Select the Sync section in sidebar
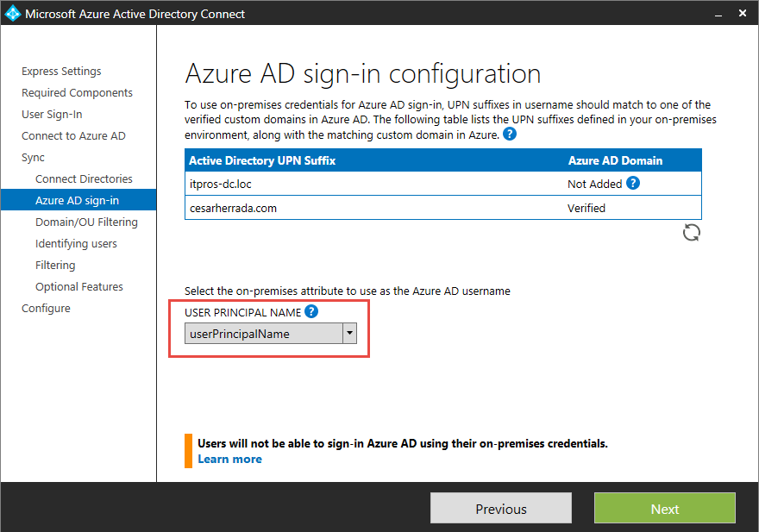 pos(33,158)
